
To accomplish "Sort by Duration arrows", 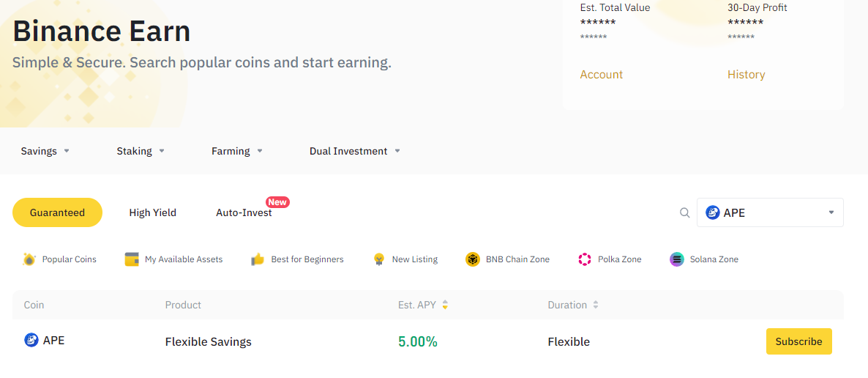I will tap(596, 305).
